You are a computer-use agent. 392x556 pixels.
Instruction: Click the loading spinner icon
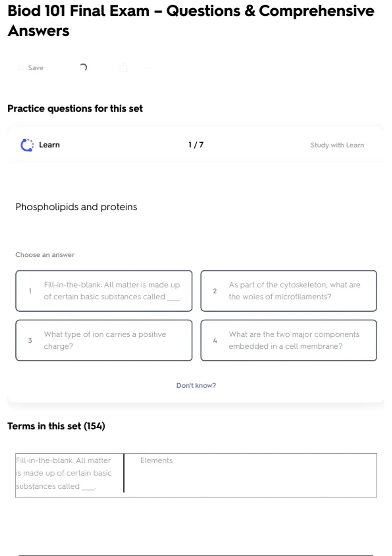[83, 67]
